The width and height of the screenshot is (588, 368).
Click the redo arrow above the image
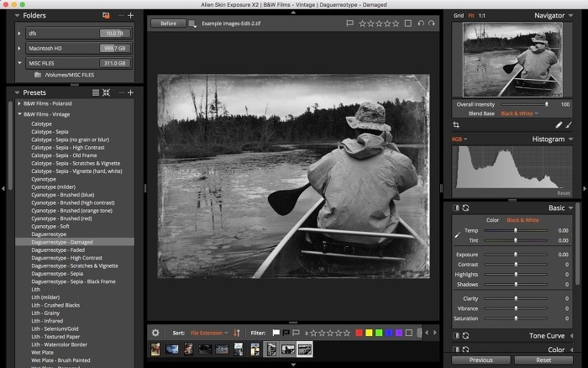coord(433,24)
